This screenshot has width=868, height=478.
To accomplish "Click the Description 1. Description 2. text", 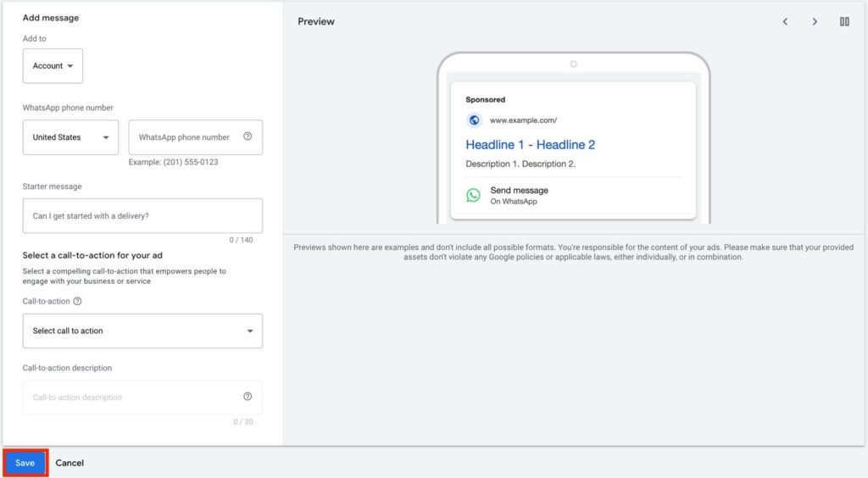I will [520, 164].
